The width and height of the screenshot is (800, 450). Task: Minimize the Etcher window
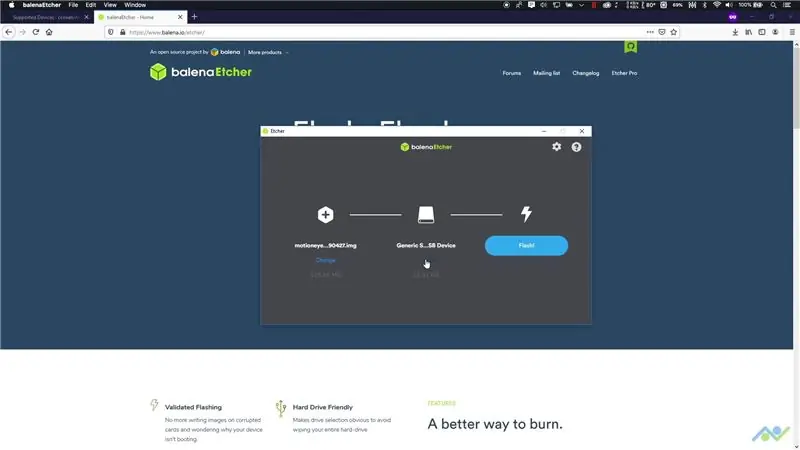click(x=544, y=131)
